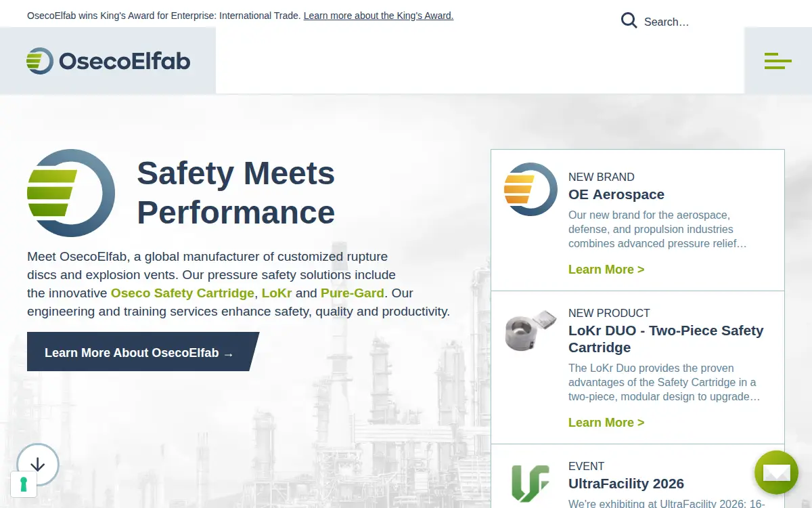Click 'Learn More >' under LoKr DUO

pyautogui.click(x=606, y=423)
